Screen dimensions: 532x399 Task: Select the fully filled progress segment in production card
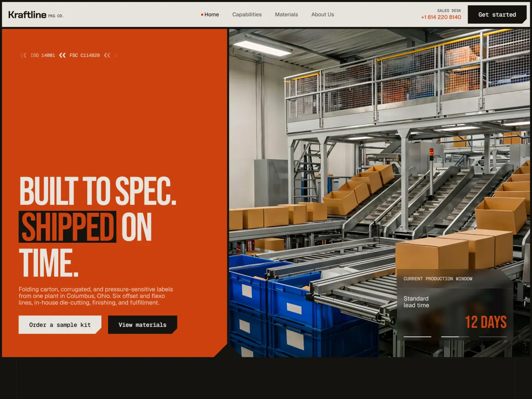[417, 336]
